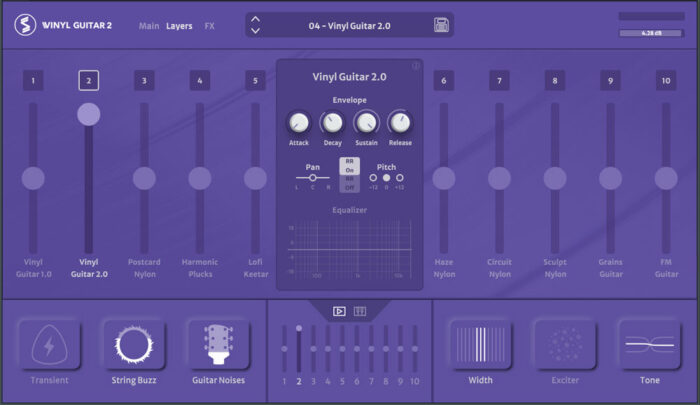Viewport: 700px width, 405px height.
Task: Toggle the Guitar Noises headstock icon
Action: point(218,344)
